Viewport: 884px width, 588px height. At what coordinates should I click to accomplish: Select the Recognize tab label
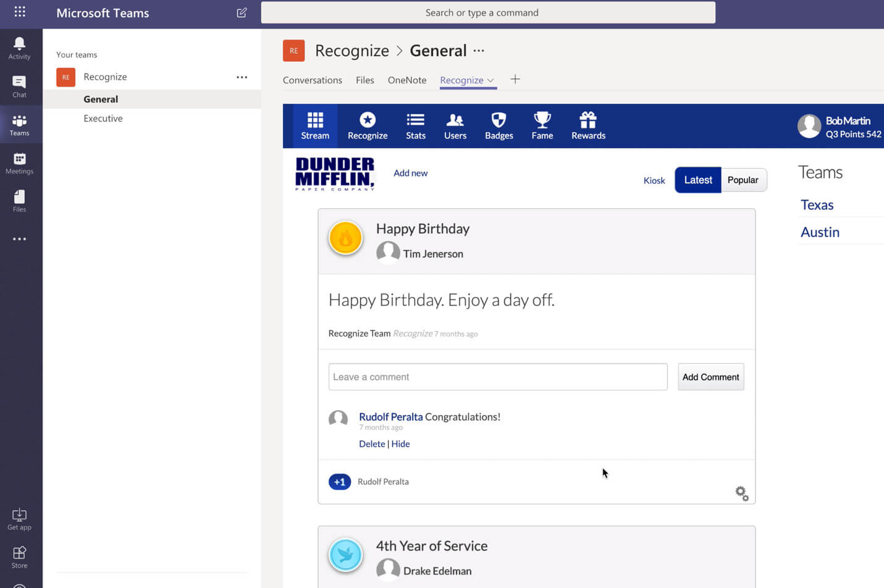click(x=461, y=80)
